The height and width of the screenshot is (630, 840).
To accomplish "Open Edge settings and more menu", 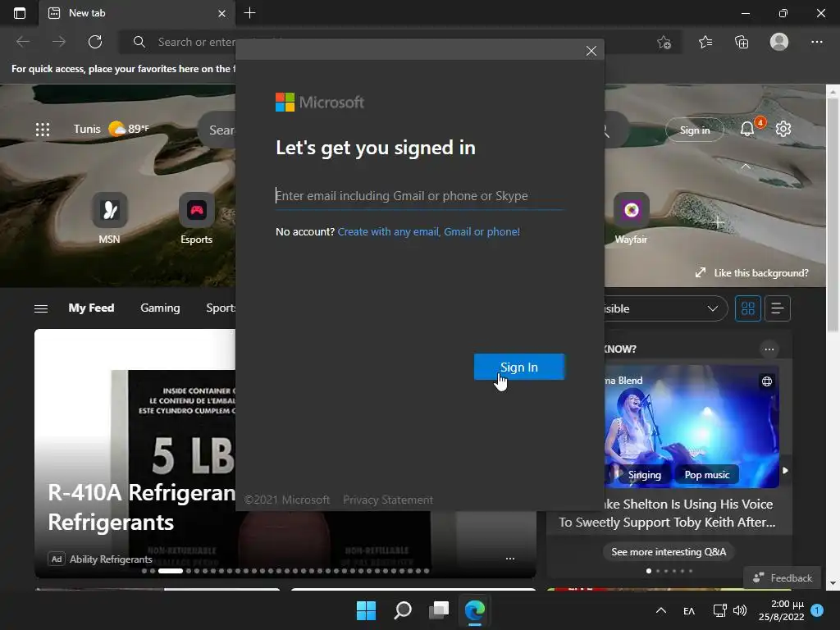I will point(816,42).
